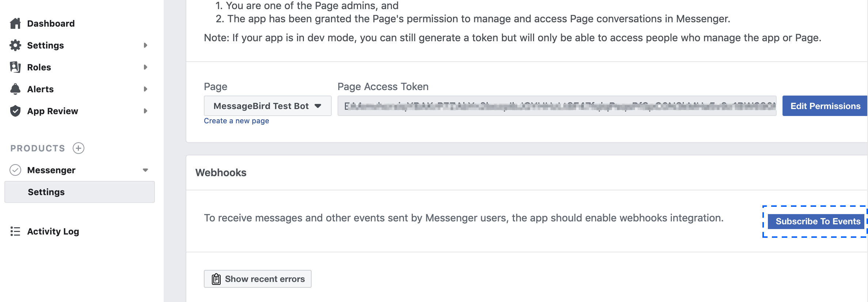This screenshot has height=302, width=868.
Task: Add a product with the plus icon
Action: pos(79,148)
